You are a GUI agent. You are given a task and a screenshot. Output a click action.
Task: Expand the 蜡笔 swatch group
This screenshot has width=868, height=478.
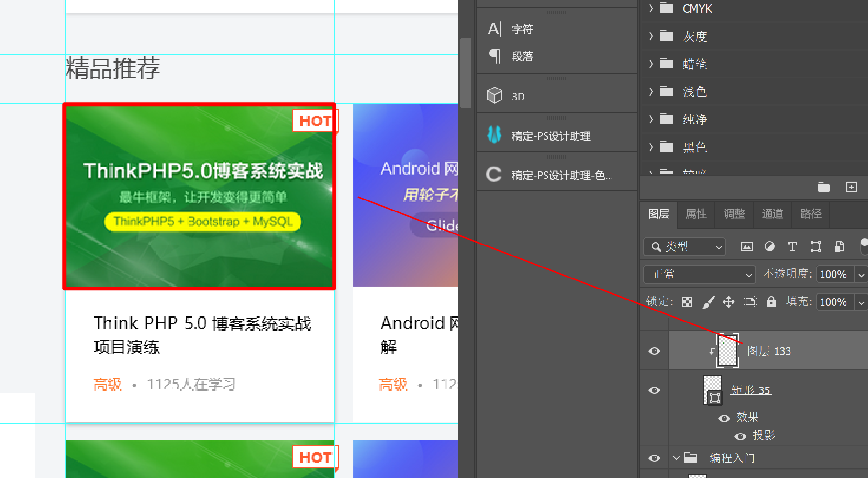pos(651,64)
